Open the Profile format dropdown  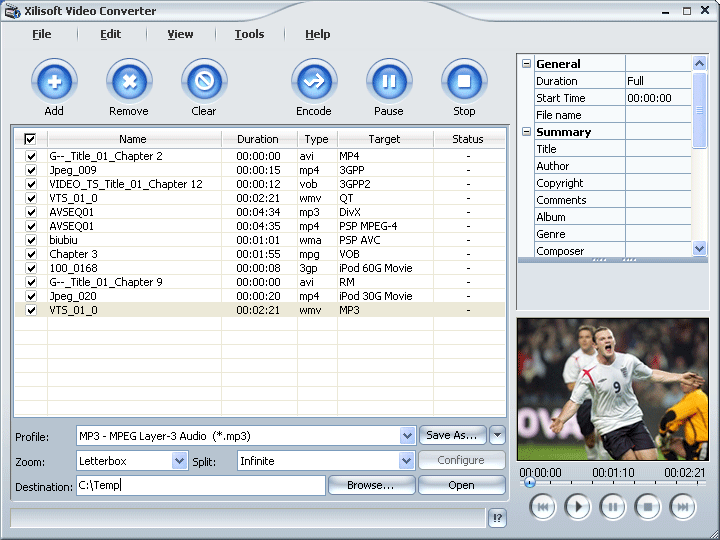click(407, 436)
